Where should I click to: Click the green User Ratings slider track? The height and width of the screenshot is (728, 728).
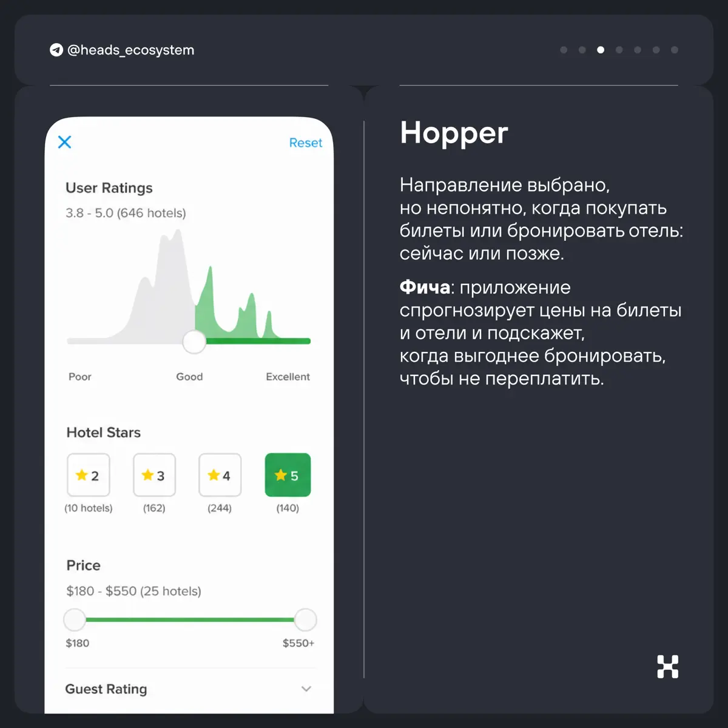pos(258,342)
